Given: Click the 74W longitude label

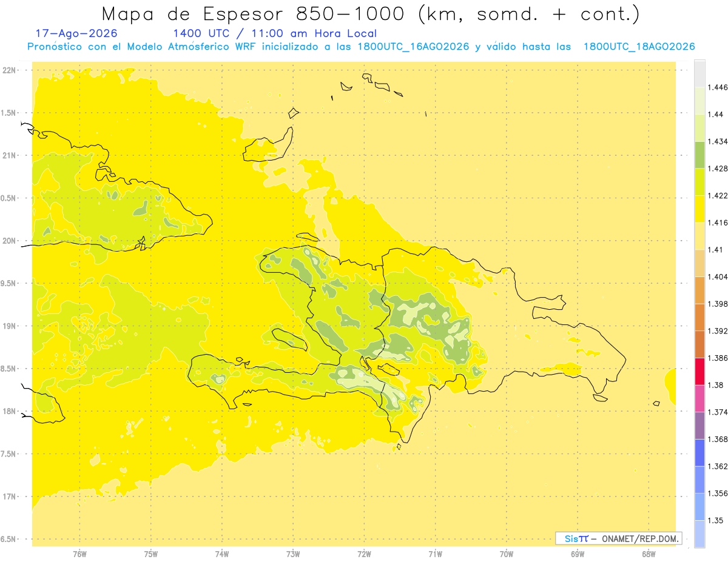Looking at the screenshot, I should [x=222, y=554].
